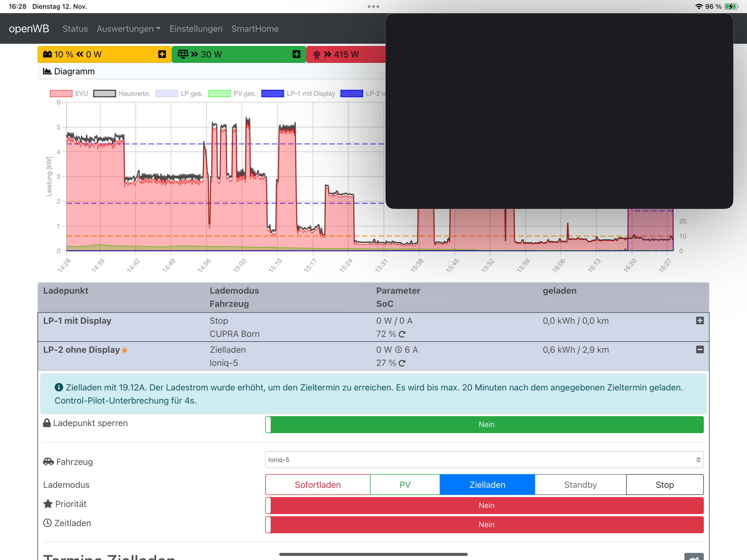The image size is (747, 560).
Task: Open the Fahrzeug Ioniq-5 dropdown
Action: 484,460
